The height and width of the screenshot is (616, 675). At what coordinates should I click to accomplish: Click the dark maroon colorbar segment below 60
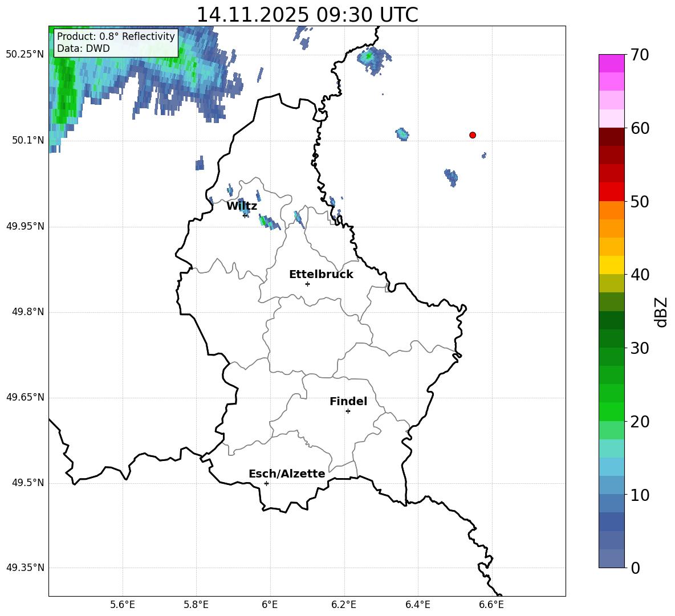click(612, 137)
